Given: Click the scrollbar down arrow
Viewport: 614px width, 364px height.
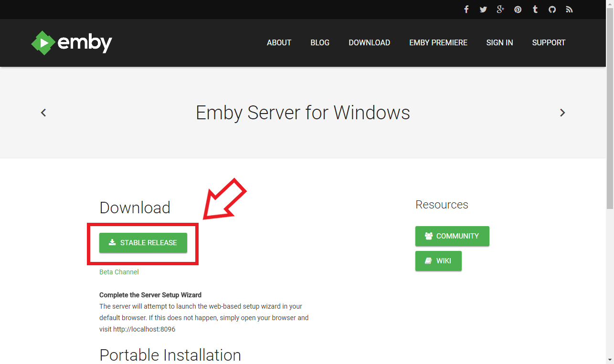Looking at the screenshot, I should 610,360.
